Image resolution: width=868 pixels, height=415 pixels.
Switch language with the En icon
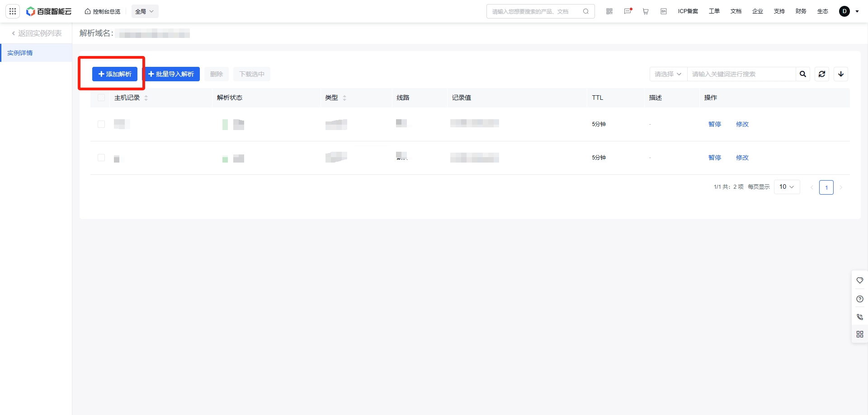click(x=664, y=11)
